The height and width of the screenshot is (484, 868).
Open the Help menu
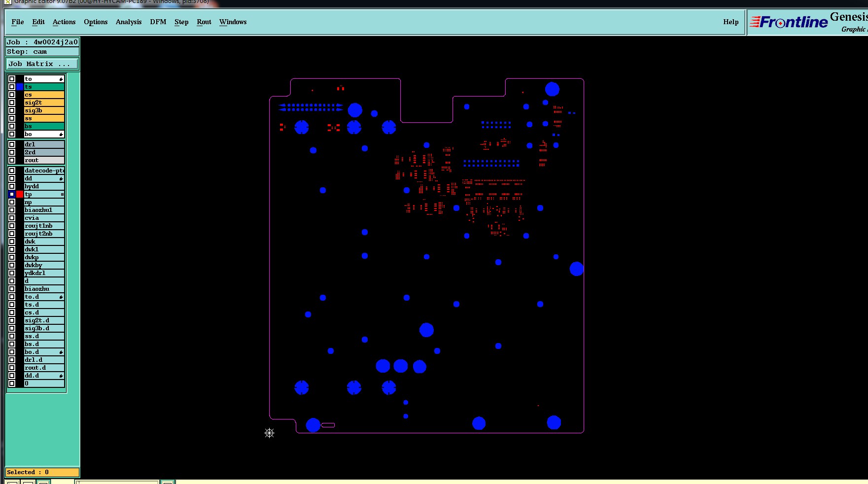coord(731,22)
